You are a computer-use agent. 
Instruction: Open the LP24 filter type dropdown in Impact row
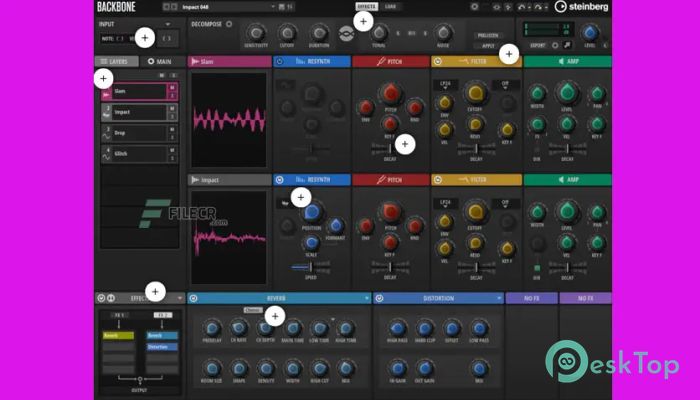click(x=445, y=204)
